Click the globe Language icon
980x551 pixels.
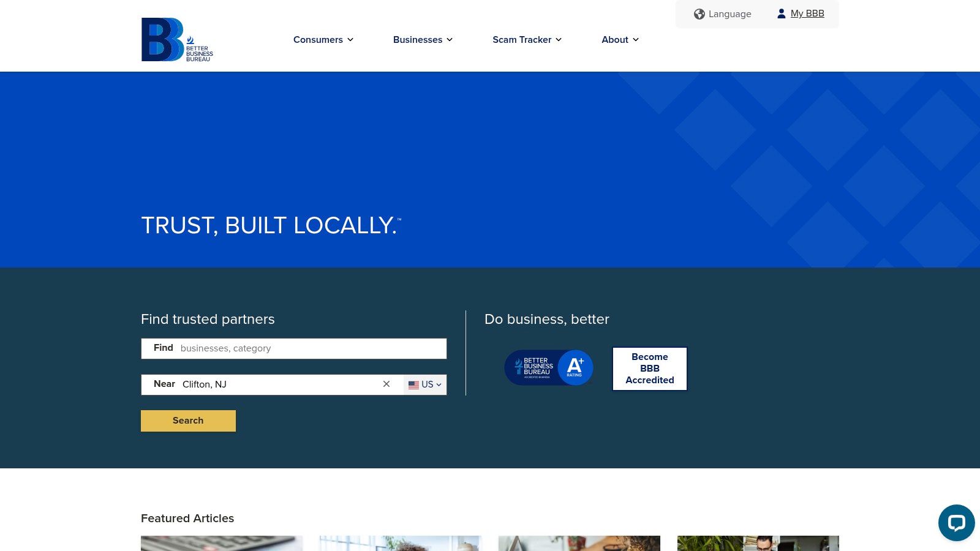point(699,13)
